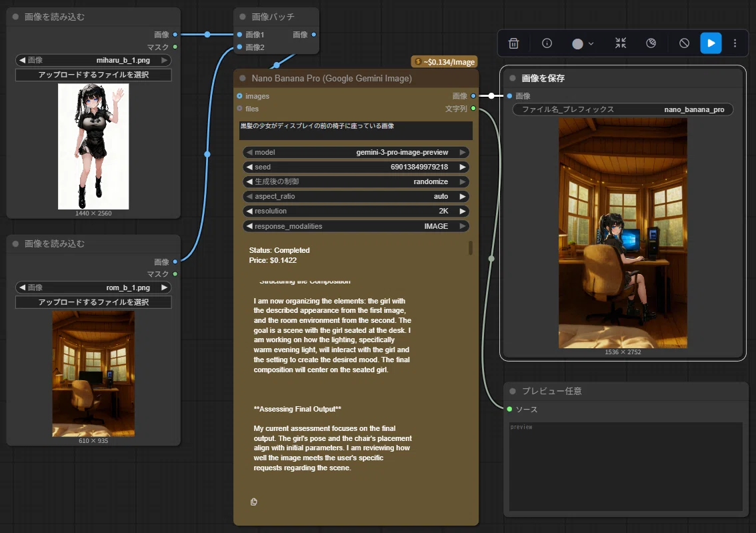This screenshot has width=756, height=533.
Task: Open node info from the toolbar
Action: coord(547,43)
